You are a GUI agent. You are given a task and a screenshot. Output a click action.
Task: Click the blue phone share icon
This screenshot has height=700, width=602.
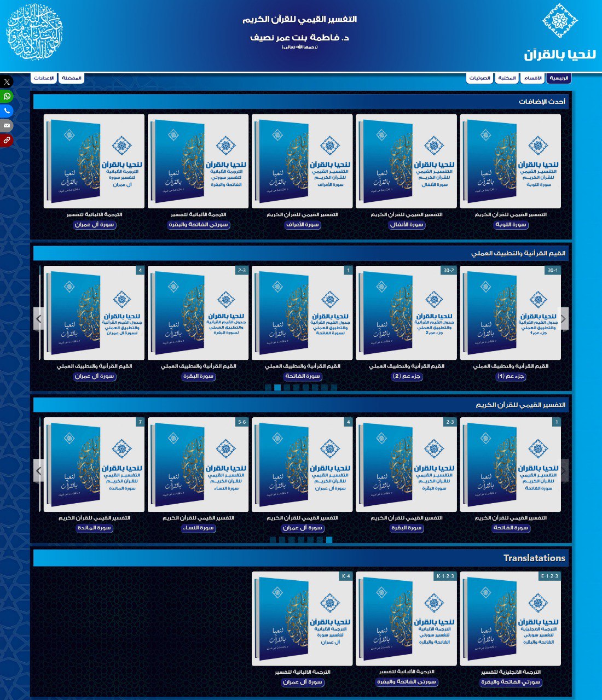coord(7,111)
